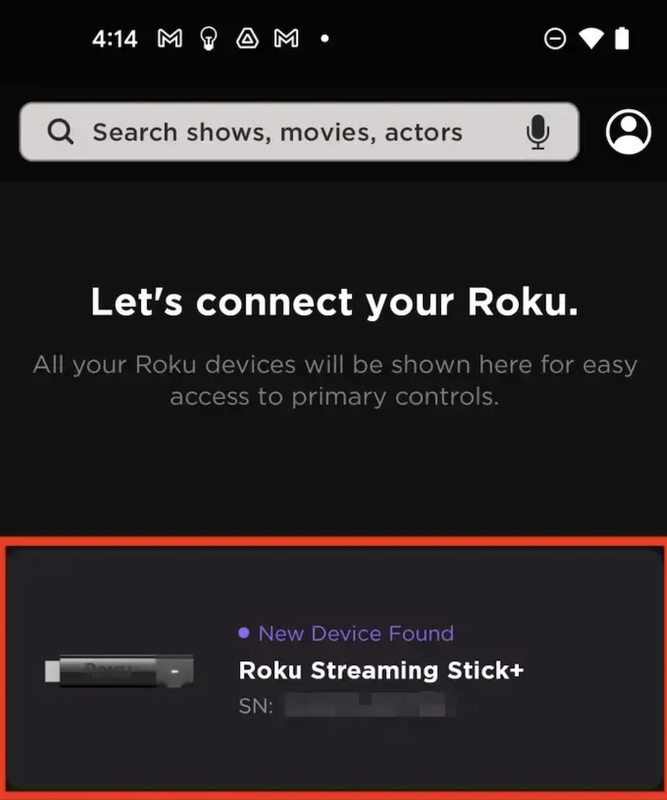Click the Roku stick device thumbnail image

pos(119,671)
